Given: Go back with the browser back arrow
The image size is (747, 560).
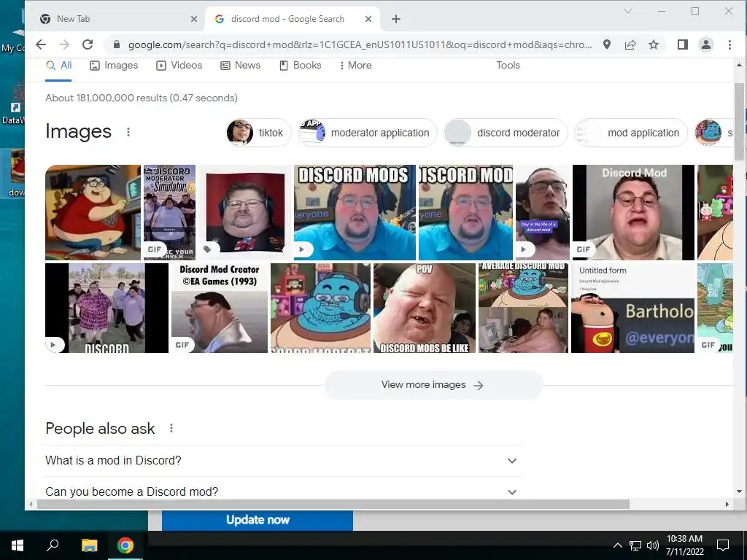Looking at the screenshot, I should [x=41, y=44].
